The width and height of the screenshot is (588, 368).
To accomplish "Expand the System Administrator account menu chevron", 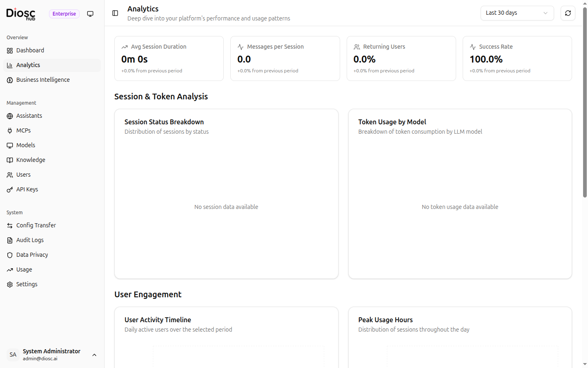I will point(94,355).
